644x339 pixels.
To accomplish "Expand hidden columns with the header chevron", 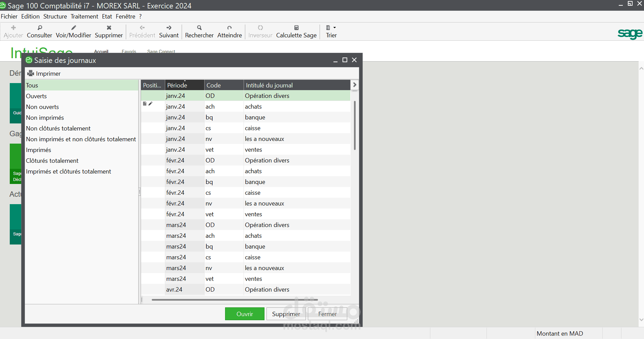I will coord(355,85).
